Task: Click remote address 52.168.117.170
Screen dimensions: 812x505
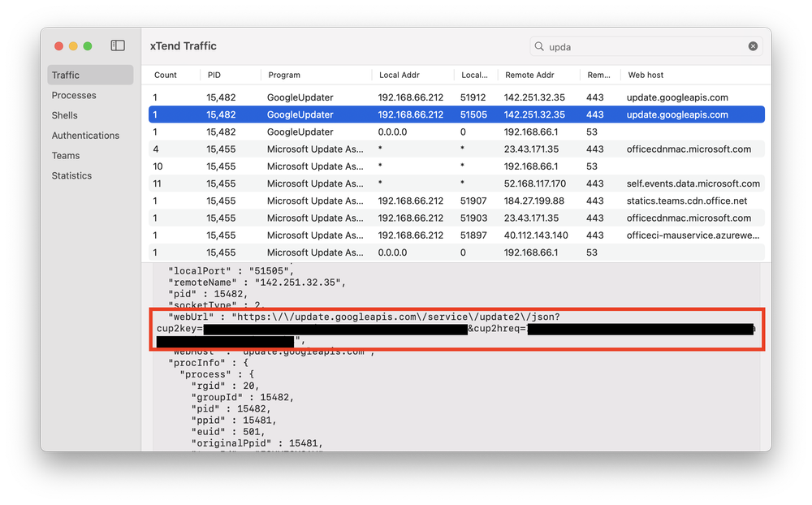Action: coord(535,183)
